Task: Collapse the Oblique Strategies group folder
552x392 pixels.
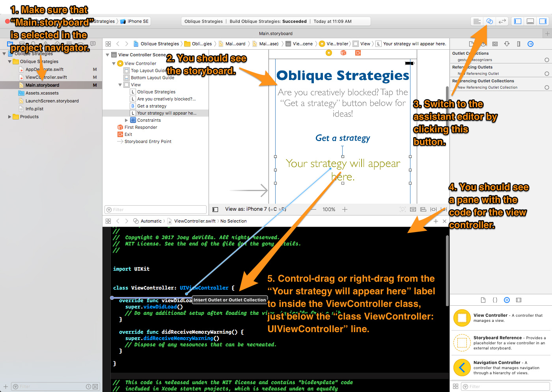Action: click(9, 61)
